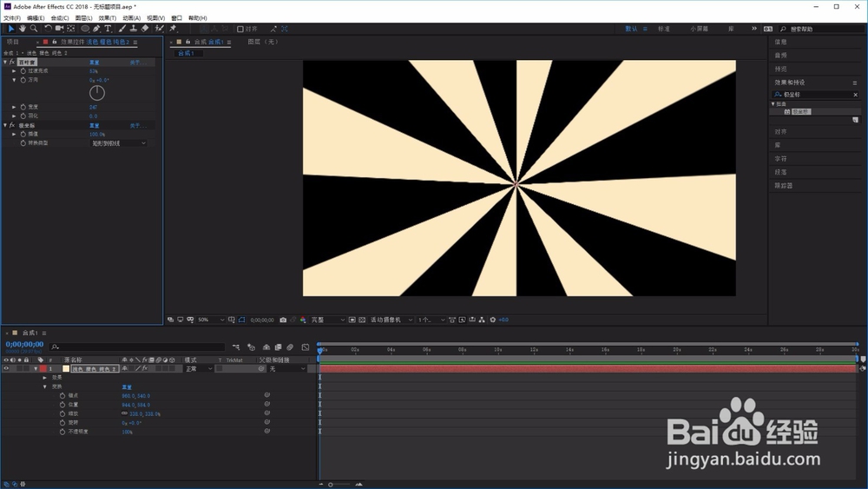The width and height of the screenshot is (868, 489).
Task: Select the Pan Behind anchor point tool
Action: click(x=71, y=29)
